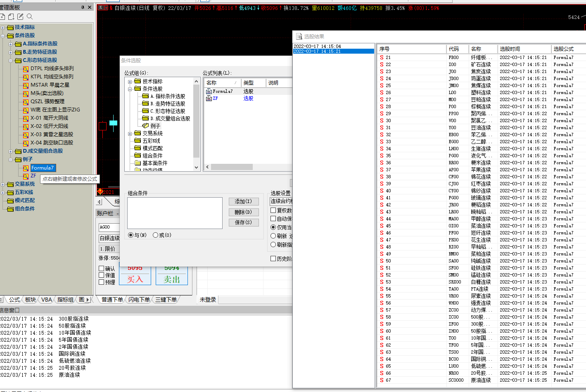Collapse the 例子 folder in the left panel

[x=11, y=160]
